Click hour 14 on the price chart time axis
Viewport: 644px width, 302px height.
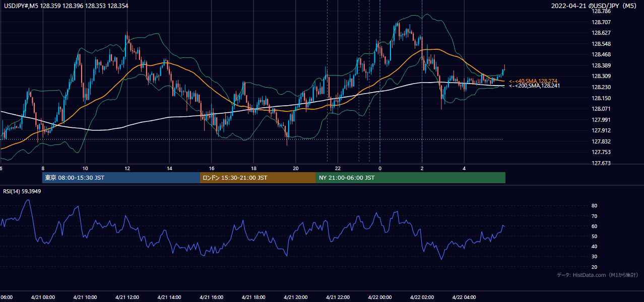pyautogui.click(x=169, y=169)
